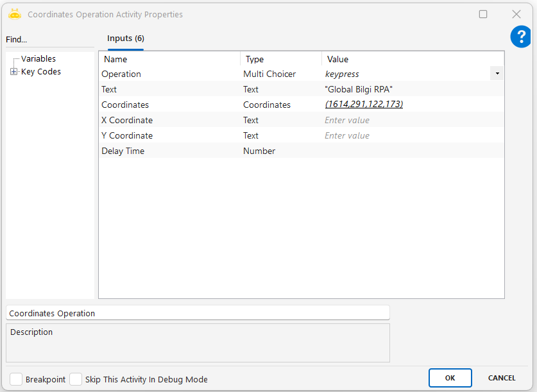
Task: Click the Delay Time value cell
Action: (411, 151)
